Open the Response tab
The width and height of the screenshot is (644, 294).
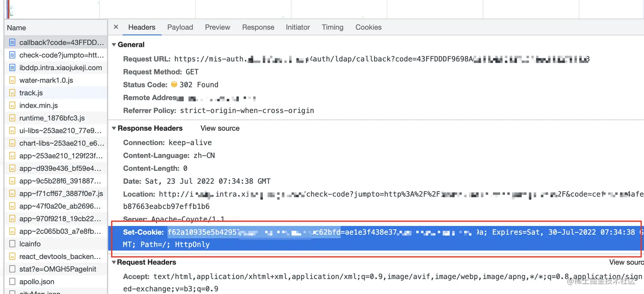coord(258,27)
